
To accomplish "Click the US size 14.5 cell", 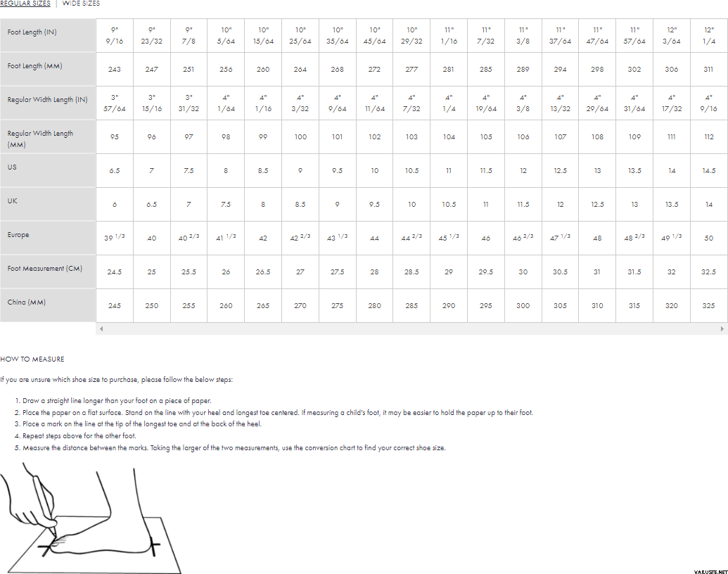I will [x=708, y=171].
